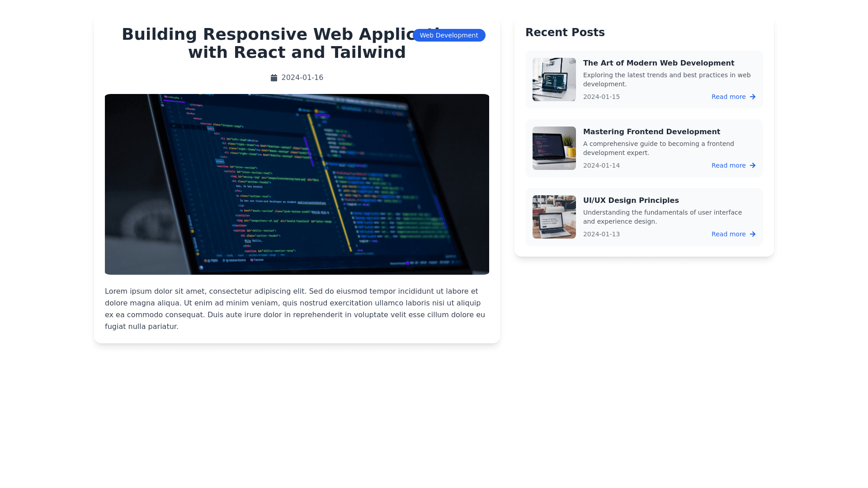Open Mastering Frontend Development laptop thumbnail
The image size is (868, 488).
pyautogui.click(x=554, y=148)
